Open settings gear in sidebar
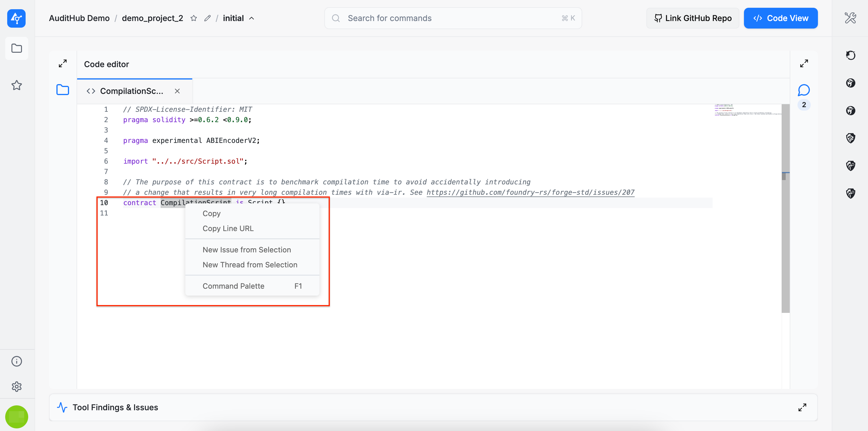This screenshot has height=431, width=868. pos(16,386)
